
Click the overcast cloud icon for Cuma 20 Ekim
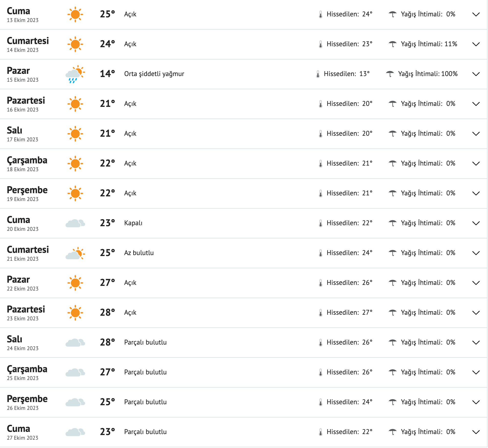click(75, 223)
